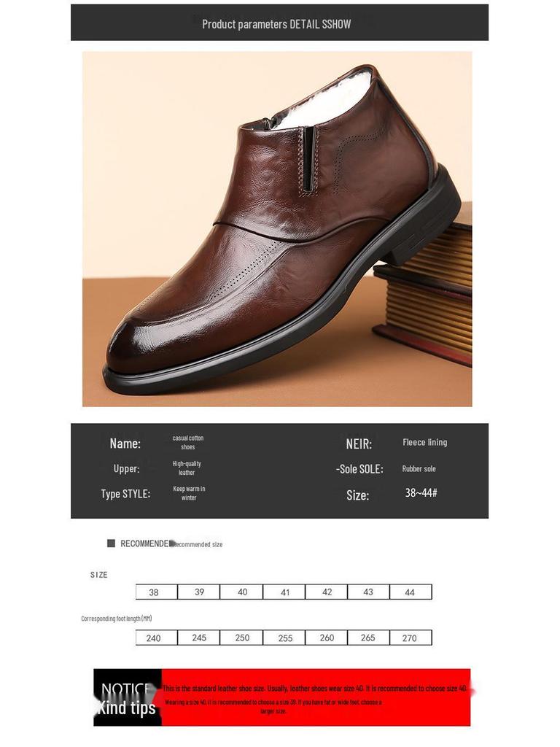Click the red notice sizing advice text
Image resolution: width=560 pixels, height=747 pixels.
click(x=315, y=699)
